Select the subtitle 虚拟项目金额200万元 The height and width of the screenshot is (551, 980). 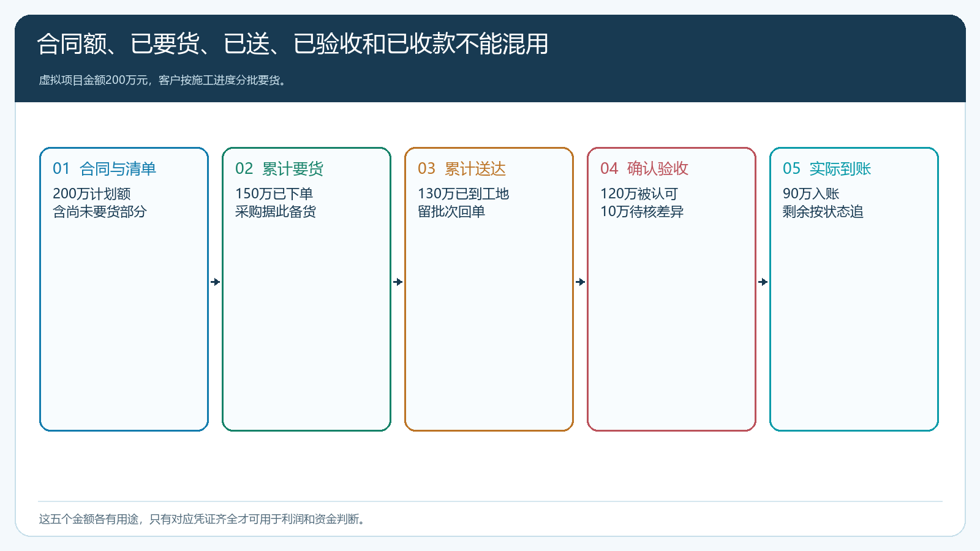(164, 80)
